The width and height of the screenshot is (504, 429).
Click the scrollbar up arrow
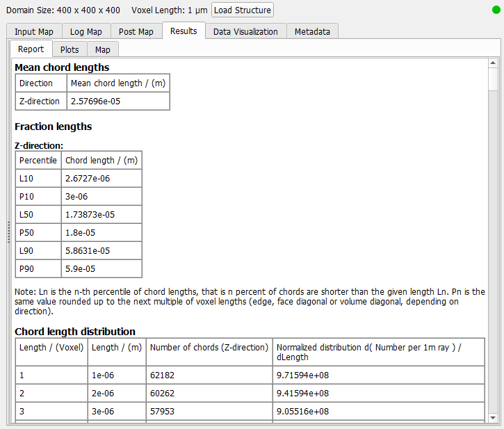[x=493, y=63]
